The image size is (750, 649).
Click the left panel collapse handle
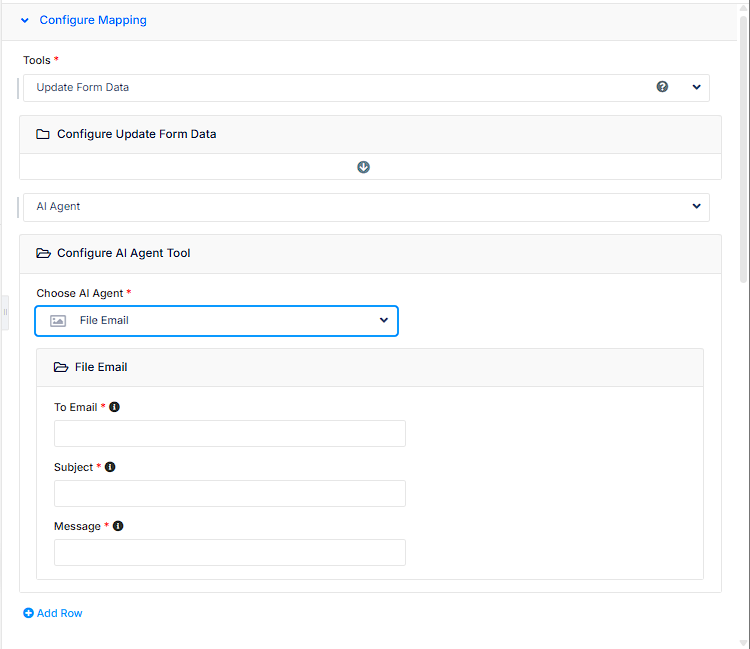[5, 312]
